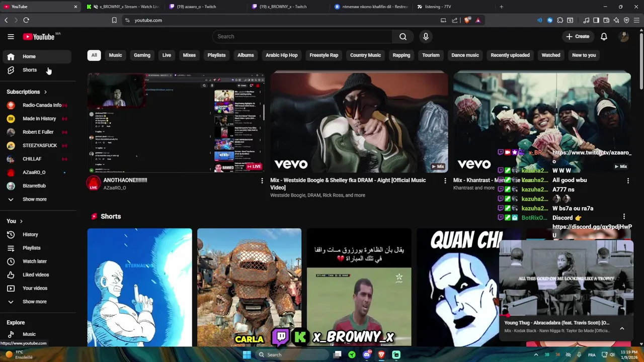Screen dimensions: 644x362
Task: Toggle the browser sidebar panel
Action: coord(596,20)
